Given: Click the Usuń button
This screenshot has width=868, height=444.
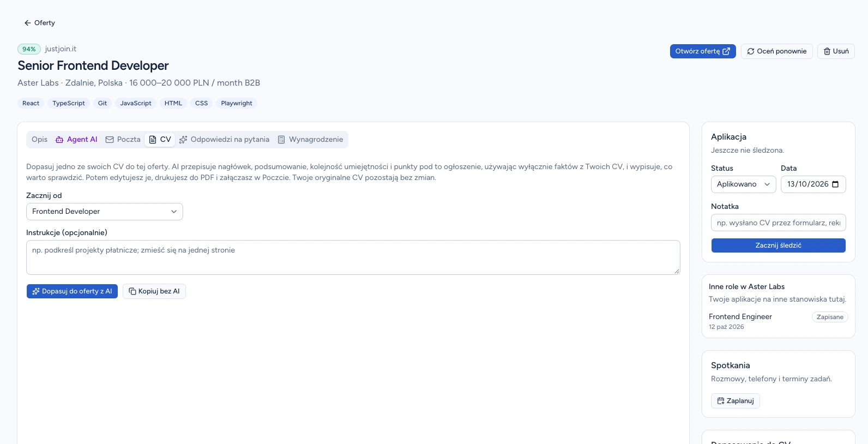Looking at the screenshot, I should [x=836, y=51].
